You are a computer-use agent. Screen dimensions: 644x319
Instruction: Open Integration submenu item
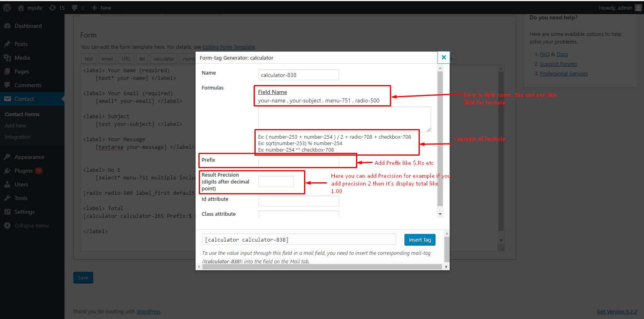pos(18,137)
